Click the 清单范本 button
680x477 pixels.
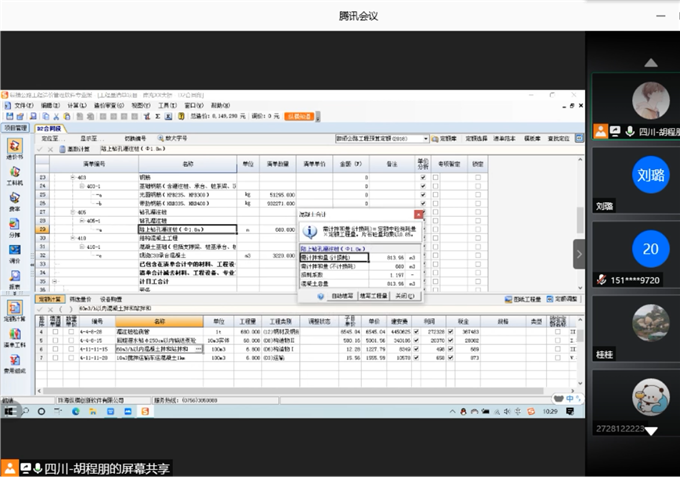point(504,139)
